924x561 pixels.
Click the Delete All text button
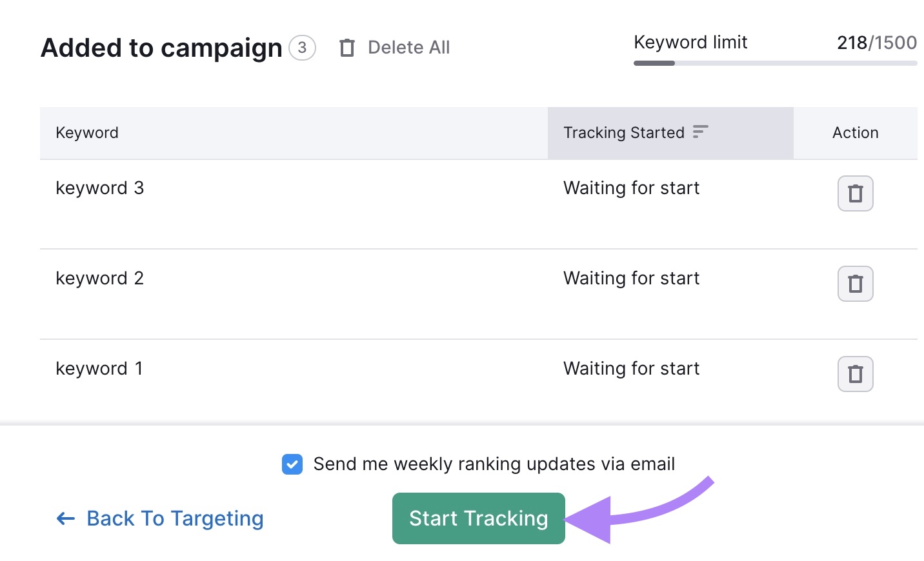(x=408, y=46)
